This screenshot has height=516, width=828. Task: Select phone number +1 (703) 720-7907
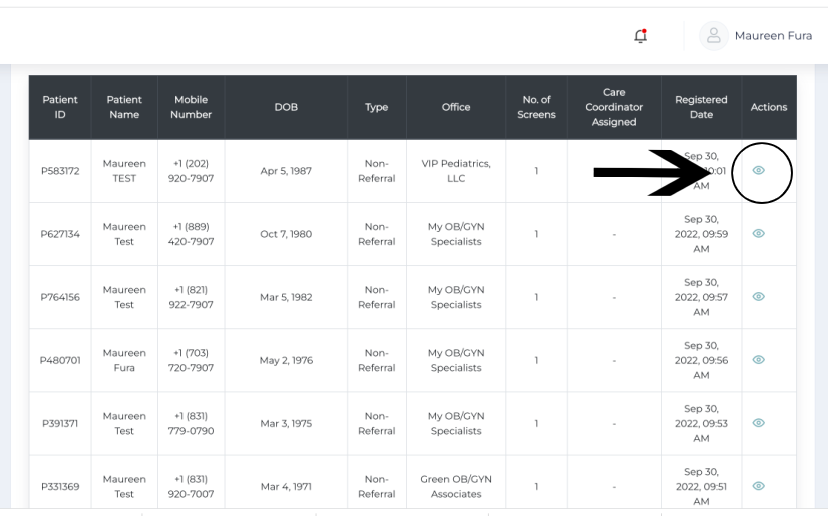pos(191,360)
